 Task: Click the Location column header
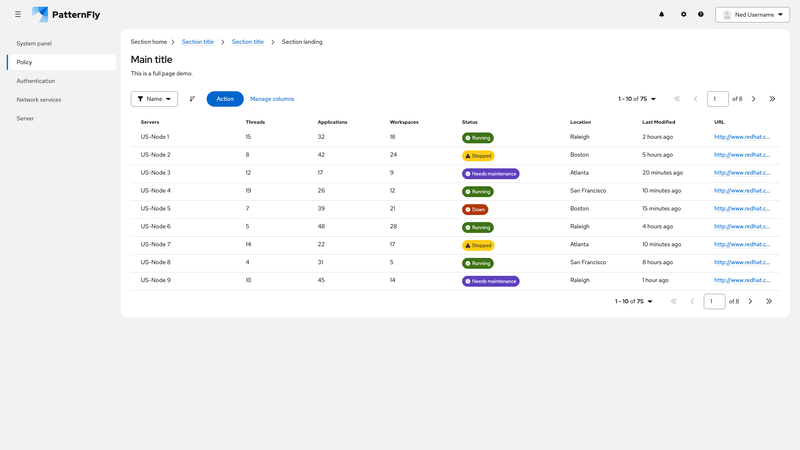(x=581, y=122)
